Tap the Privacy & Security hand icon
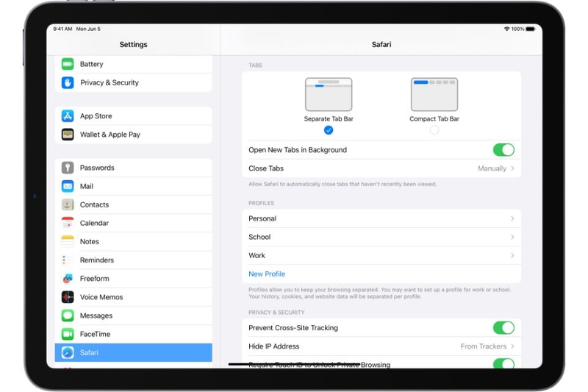 (68, 82)
